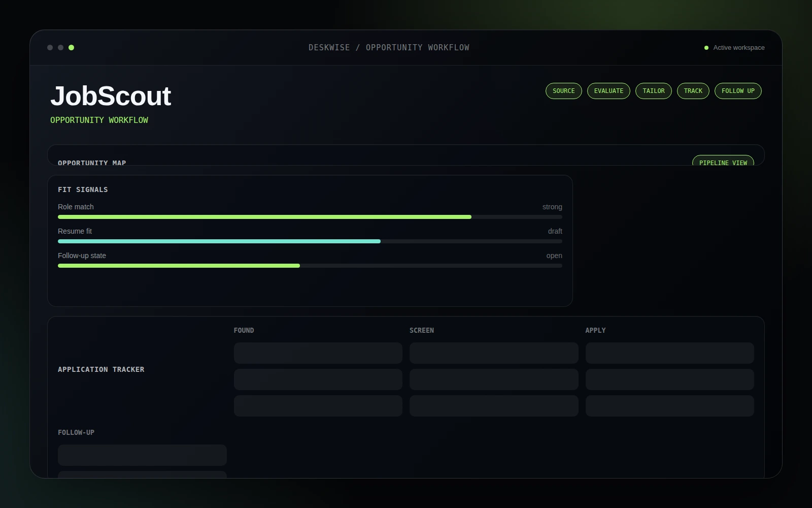
Task: Click the JobScout heading
Action: click(111, 96)
